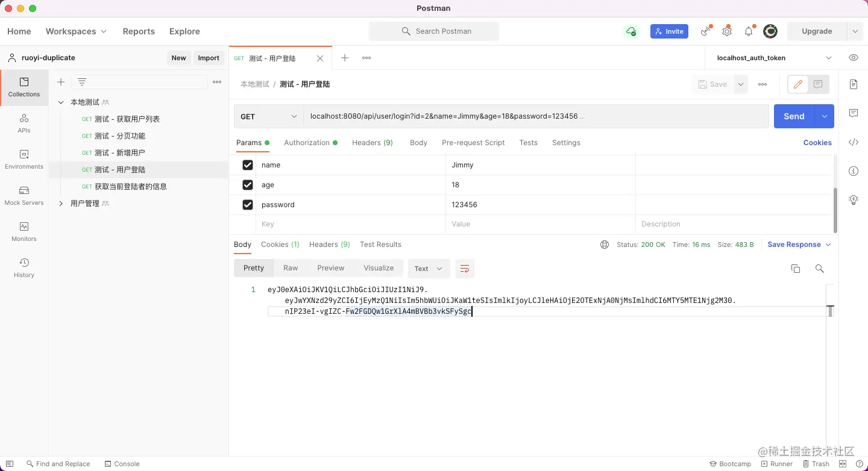
Task: Collapse the 本地测试 collection
Action: click(60, 102)
